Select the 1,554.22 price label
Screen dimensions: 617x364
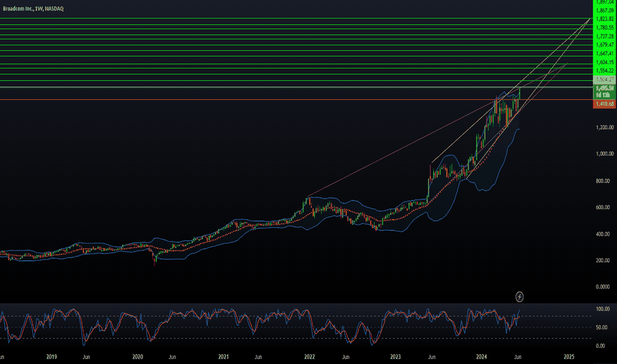[605, 70]
